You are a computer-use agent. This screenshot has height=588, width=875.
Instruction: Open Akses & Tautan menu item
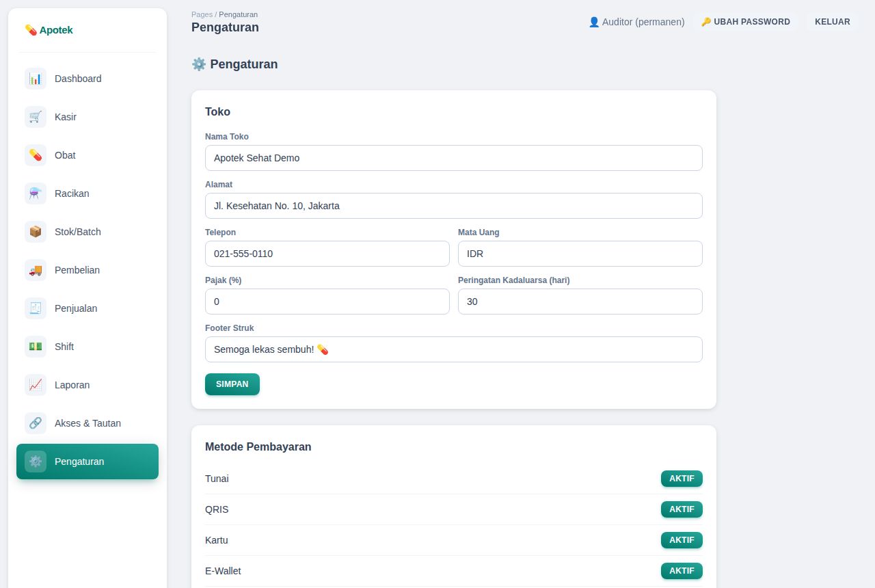click(x=87, y=423)
